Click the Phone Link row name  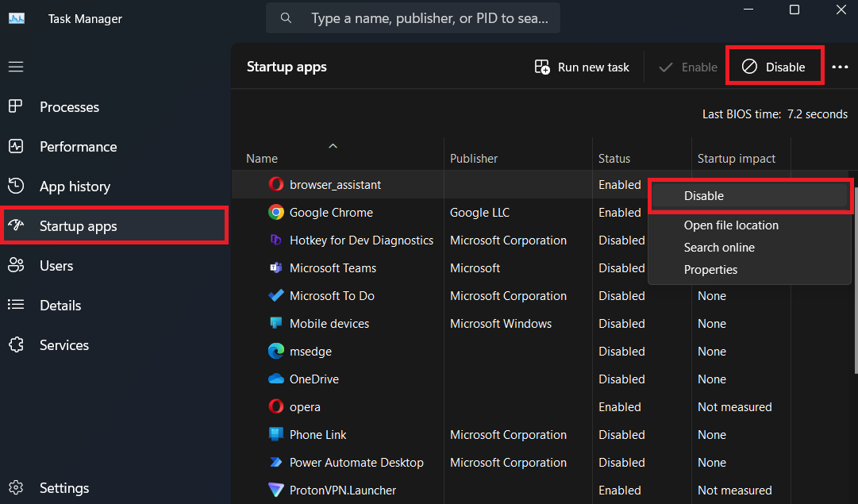(x=318, y=434)
